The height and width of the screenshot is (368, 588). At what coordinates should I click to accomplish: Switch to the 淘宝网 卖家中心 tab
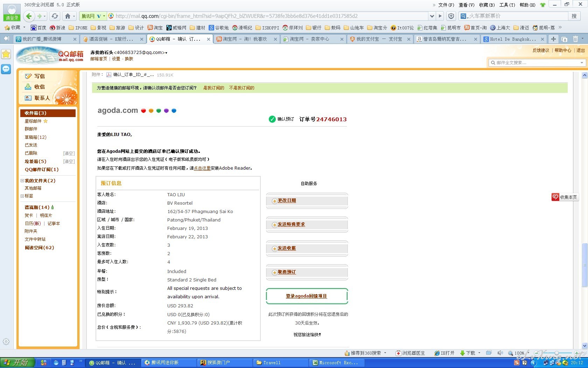tap(313, 39)
